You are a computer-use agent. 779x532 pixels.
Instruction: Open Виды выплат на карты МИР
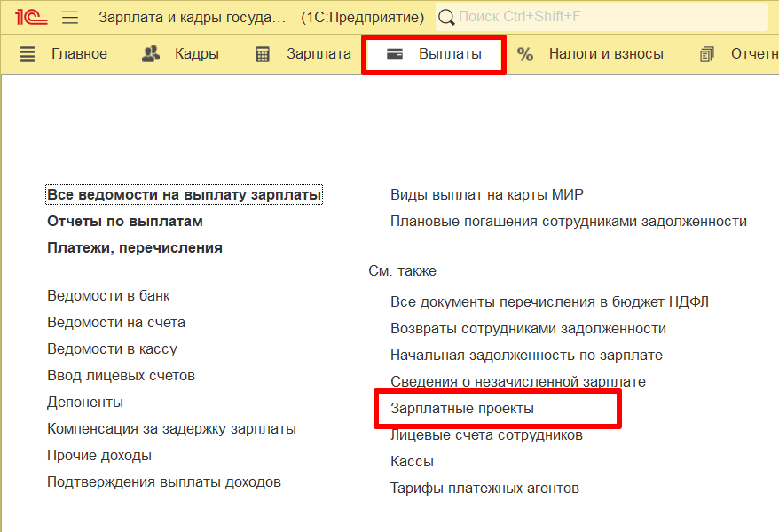coord(487,194)
